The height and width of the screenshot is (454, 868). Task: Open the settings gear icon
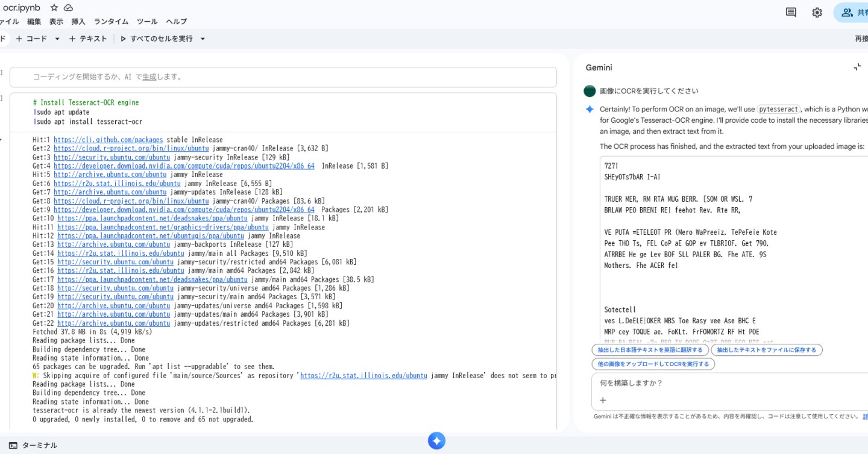click(817, 12)
